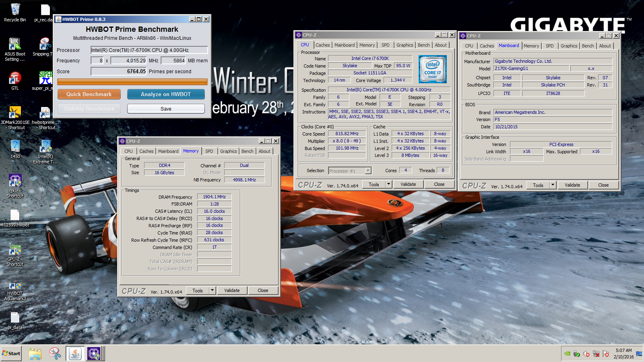
Task: Open the GTL desktop icon
Action: coord(15,81)
